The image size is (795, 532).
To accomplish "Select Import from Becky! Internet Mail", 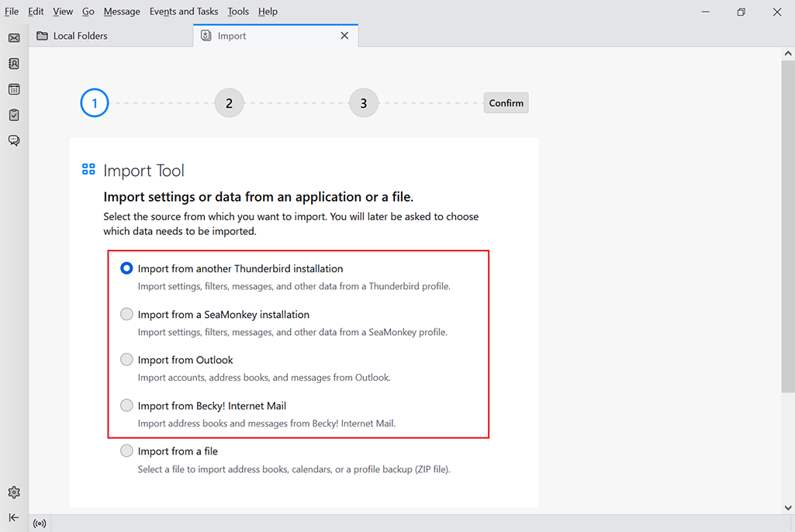I will click(126, 406).
